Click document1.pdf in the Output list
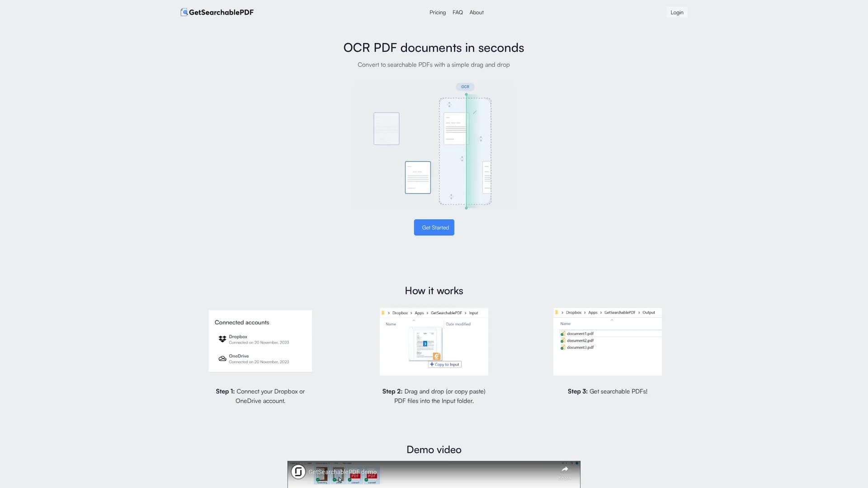Screen dimensions: 868x488 pos(580,333)
